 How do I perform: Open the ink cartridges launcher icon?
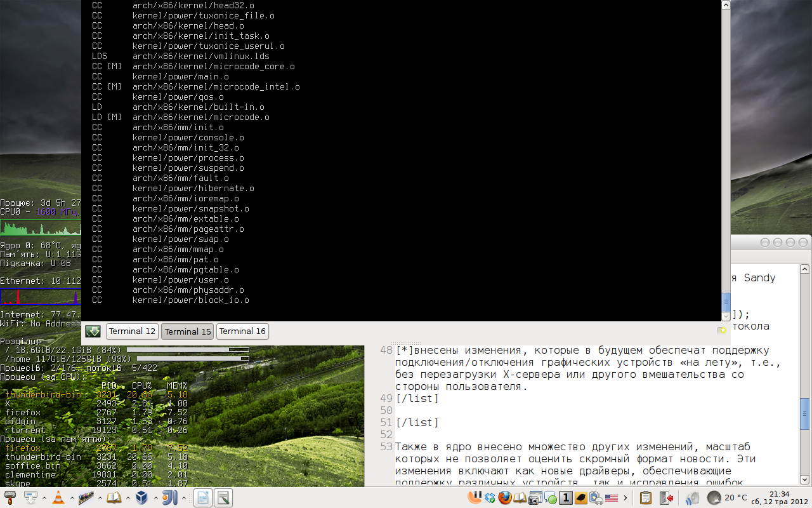click(x=86, y=498)
